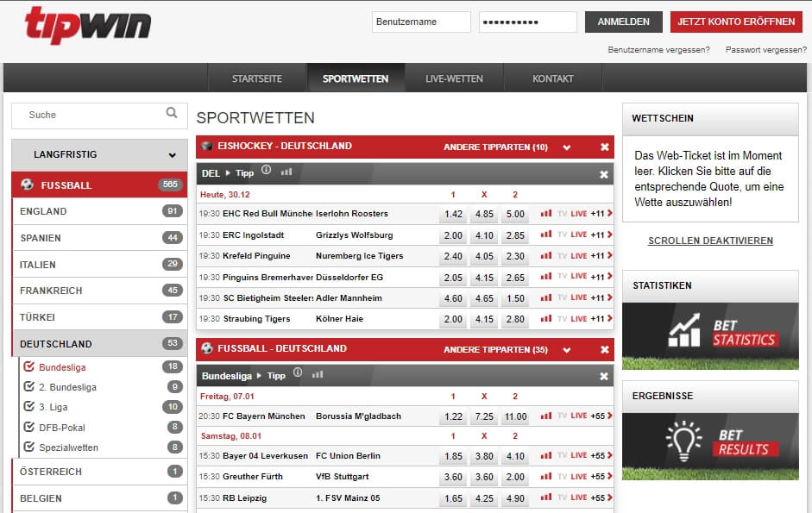Open statistics icon for RB Leipzig match

(546, 497)
